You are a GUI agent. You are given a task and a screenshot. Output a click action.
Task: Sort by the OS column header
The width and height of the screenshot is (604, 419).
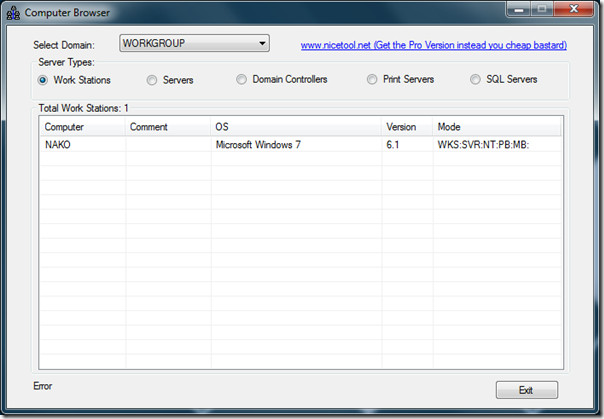tap(296, 127)
